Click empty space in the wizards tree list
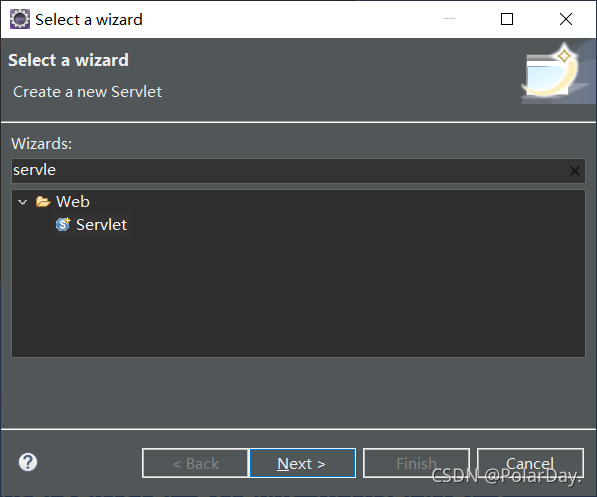The image size is (597, 497). click(298, 297)
